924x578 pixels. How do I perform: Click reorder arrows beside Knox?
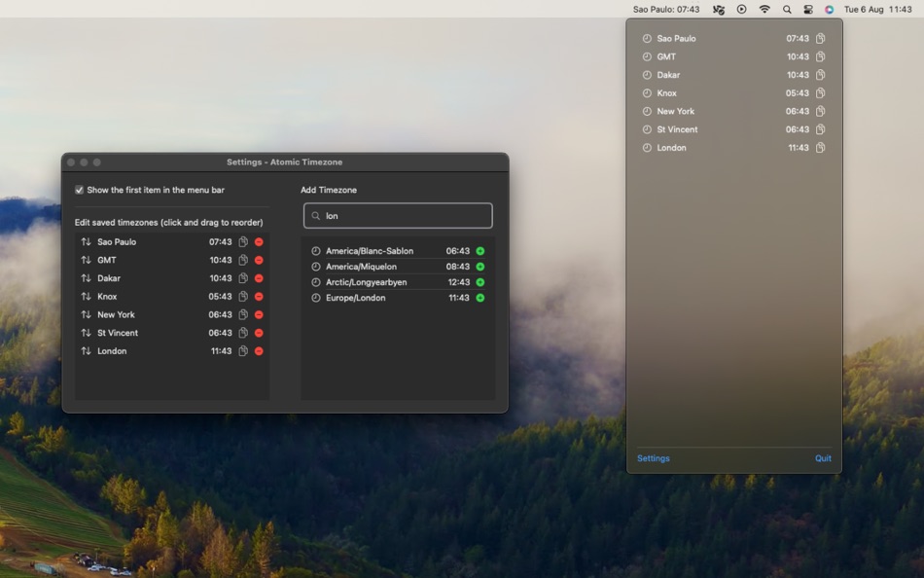(86, 297)
